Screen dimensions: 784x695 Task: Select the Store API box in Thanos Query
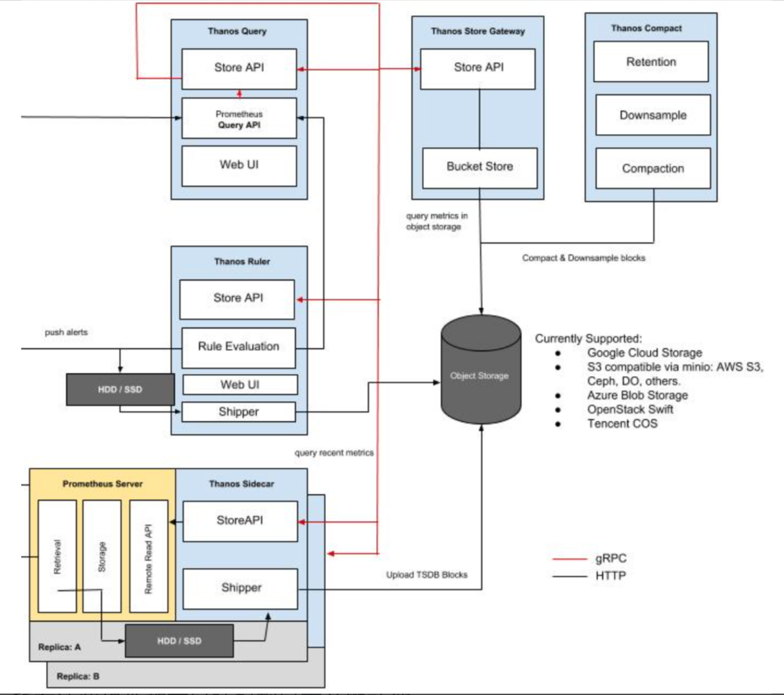coord(238,68)
